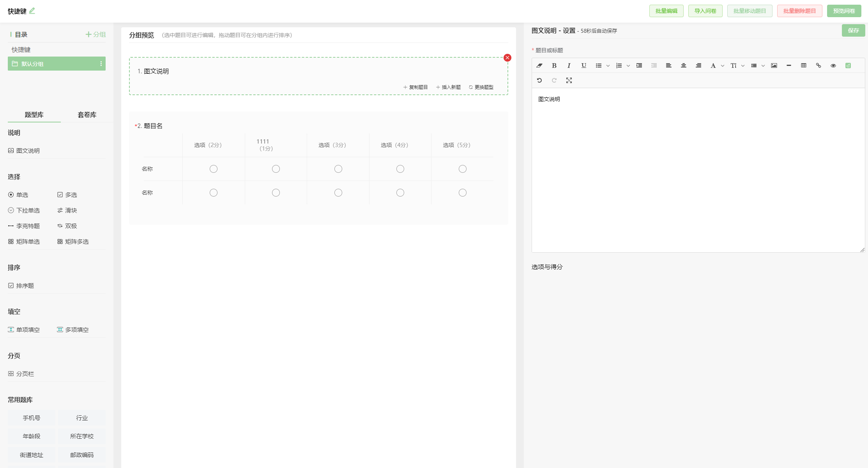
Task: Click the 导入问卷 button
Action: [705, 11]
